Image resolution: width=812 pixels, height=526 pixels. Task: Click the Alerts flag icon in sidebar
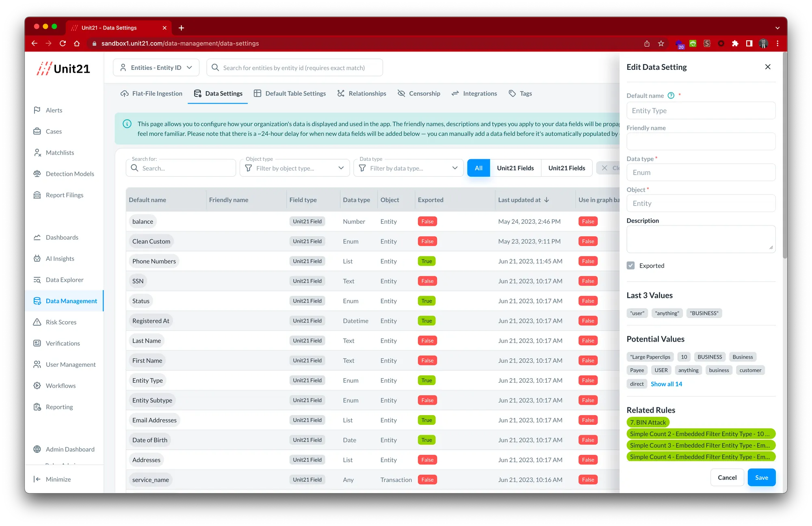(x=37, y=110)
